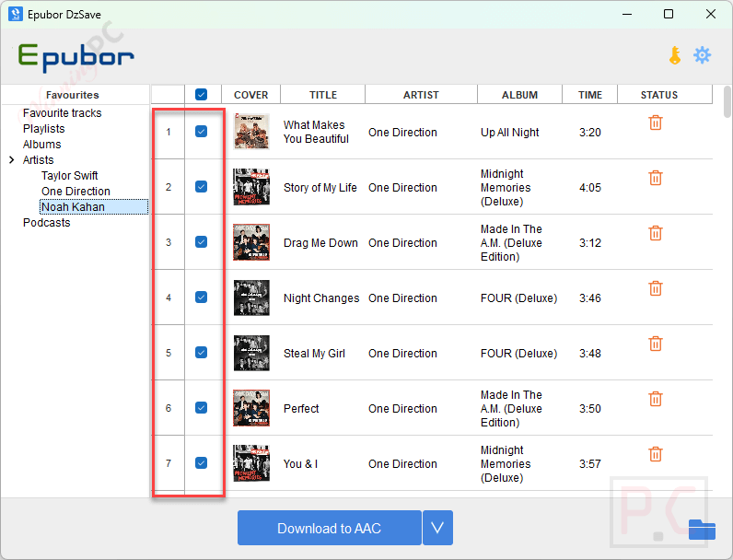This screenshot has width=733, height=560.
Task: Select One Direction in sidebar tree
Action: (76, 192)
